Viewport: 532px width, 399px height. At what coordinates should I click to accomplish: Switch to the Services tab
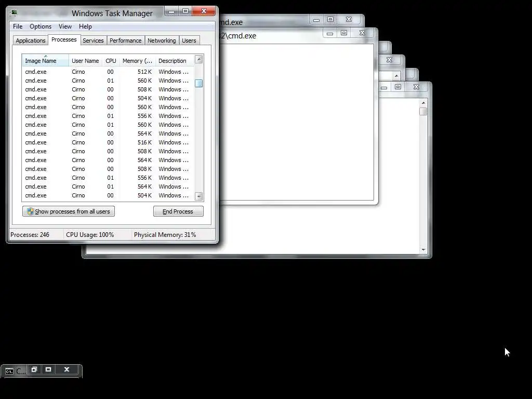tap(93, 41)
